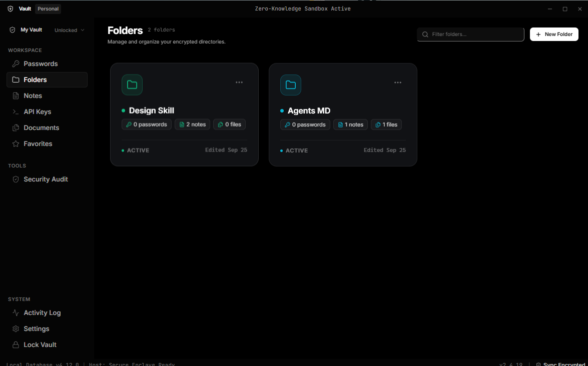Click files icon in Agents MD 1 files chip
Image resolution: width=588 pixels, height=366 pixels.
click(378, 124)
